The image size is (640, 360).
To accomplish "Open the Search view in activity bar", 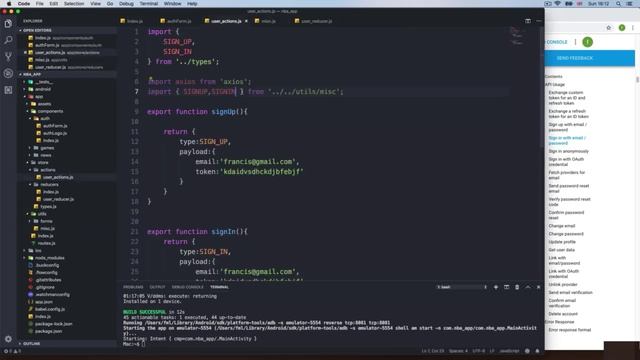I will [8, 40].
